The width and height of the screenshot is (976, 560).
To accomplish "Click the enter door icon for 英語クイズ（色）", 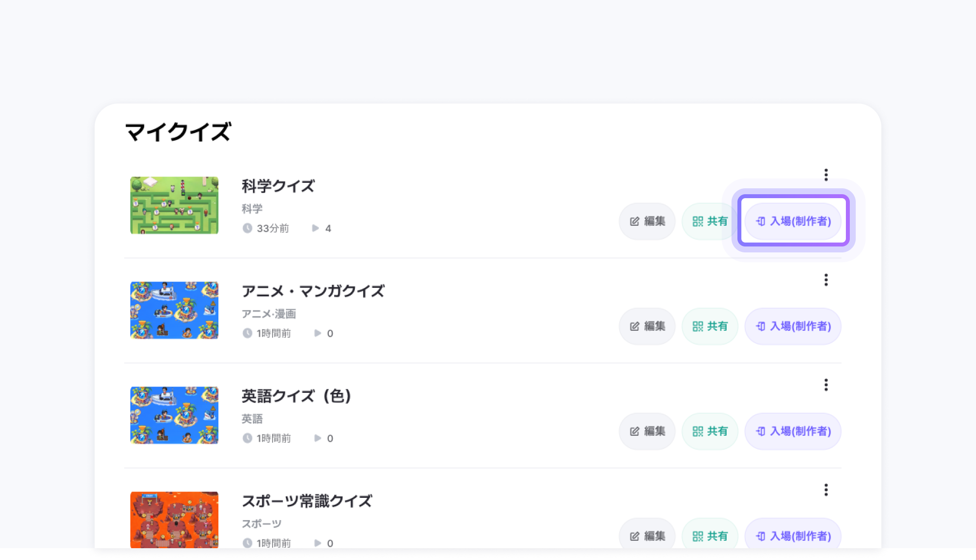I will click(x=760, y=431).
